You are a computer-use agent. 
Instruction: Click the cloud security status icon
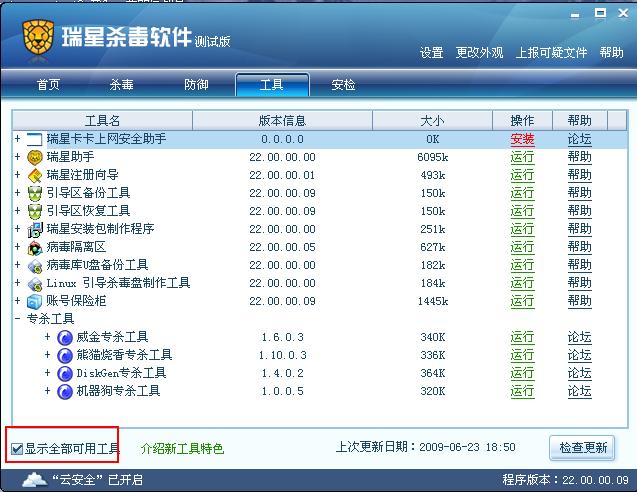coord(35,480)
